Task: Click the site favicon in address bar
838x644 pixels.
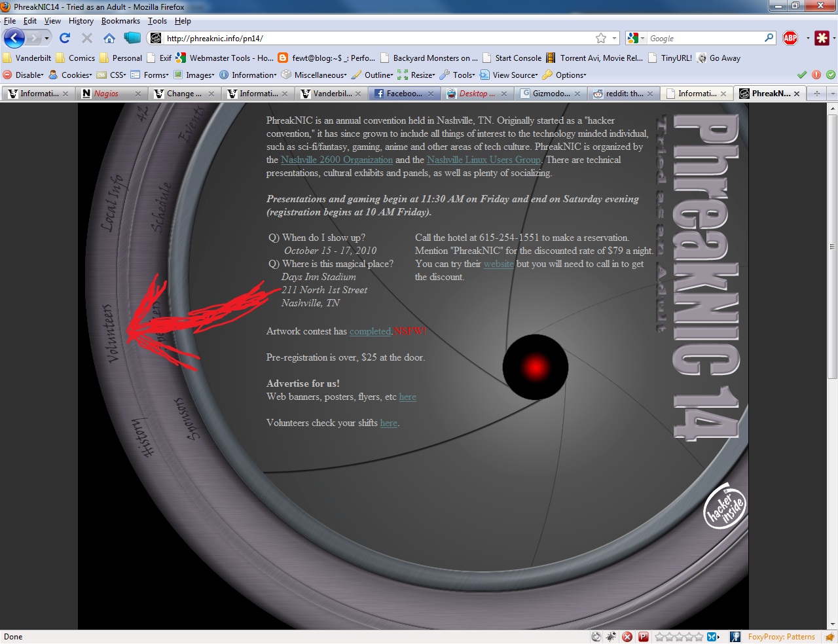Action: tap(156, 38)
